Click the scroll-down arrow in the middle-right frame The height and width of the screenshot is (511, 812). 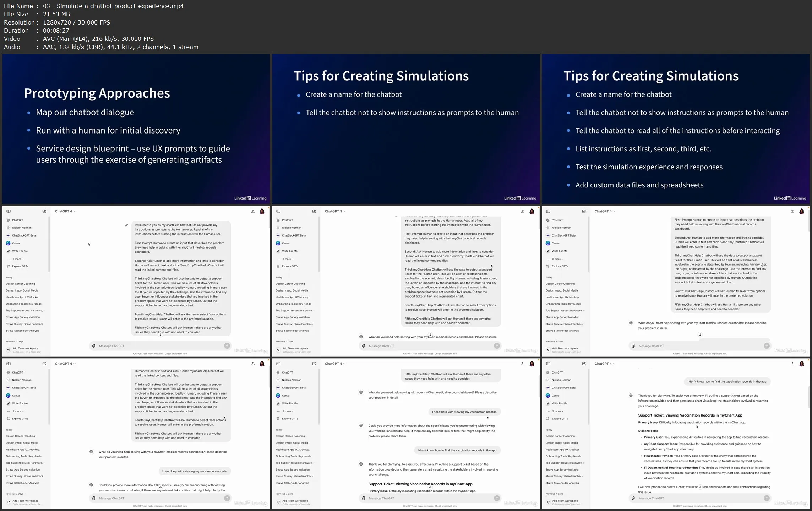click(700, 335)
